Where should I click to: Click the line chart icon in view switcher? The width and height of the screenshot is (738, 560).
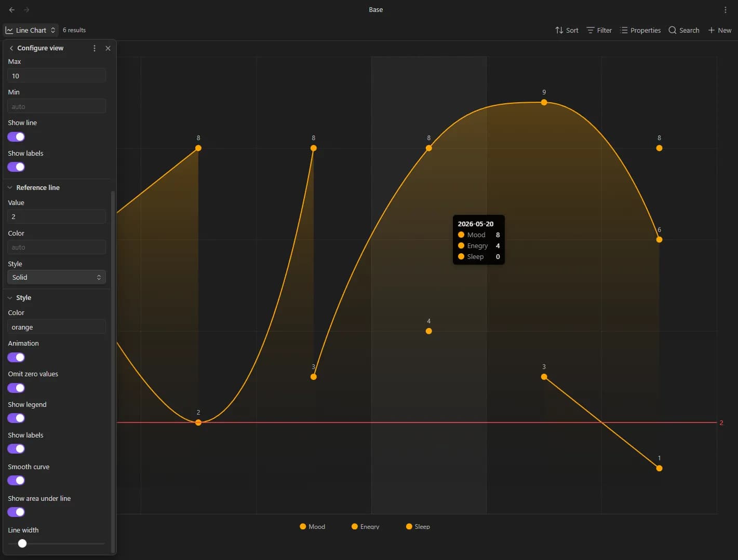point(9,30)
